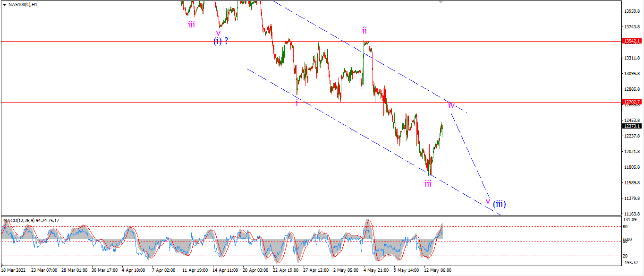Open the chart menu triangle beside NAS100
Image resolution: width=644 pixels, height=276 pixels.
point(4,4)
